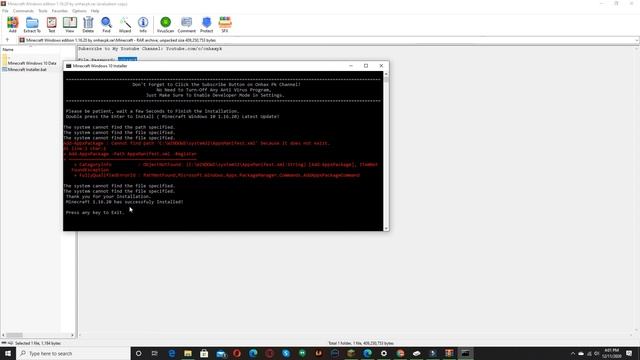Click the Protect archive icon
The height and width of the screenshot is (360, 640).
click(x=207, y=24)
